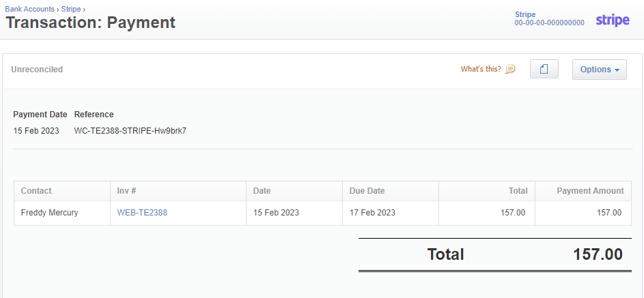This screenshot has width=644, height=298.
Task: Click the Stripe account name link
Action: click(525, 15)
